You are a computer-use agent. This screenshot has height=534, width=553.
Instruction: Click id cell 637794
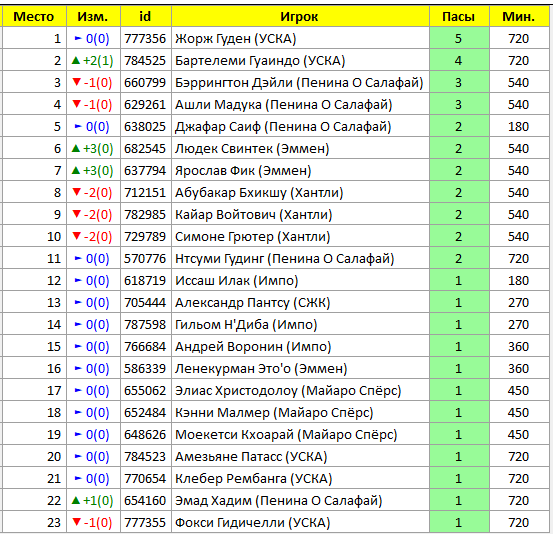click(145, 171)
